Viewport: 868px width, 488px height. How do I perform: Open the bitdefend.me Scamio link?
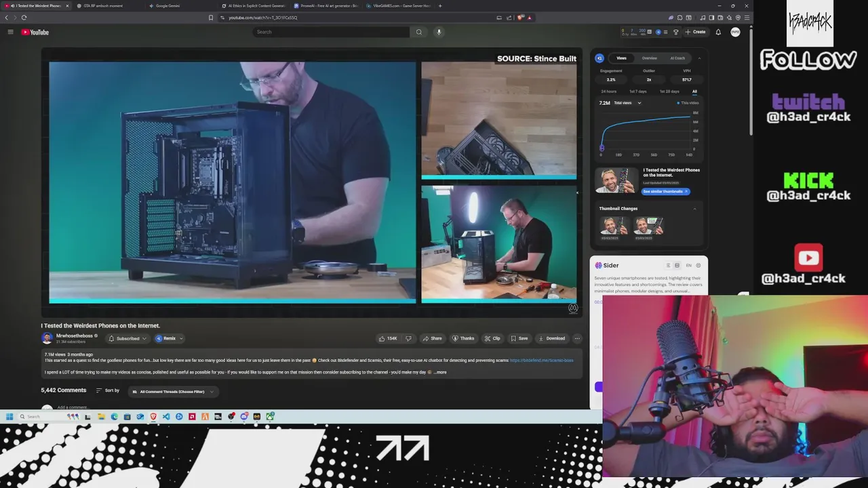tap(541, 361)
